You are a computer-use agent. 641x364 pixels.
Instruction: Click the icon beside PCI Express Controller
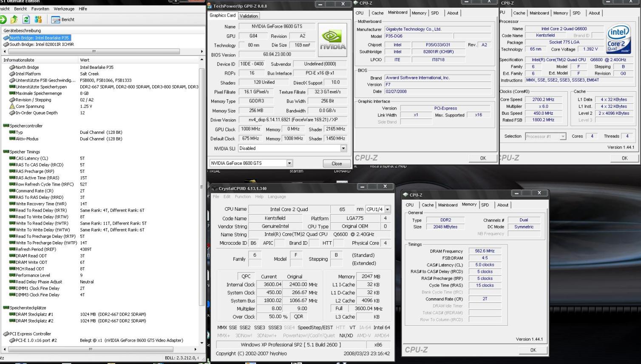pos(6,334)
